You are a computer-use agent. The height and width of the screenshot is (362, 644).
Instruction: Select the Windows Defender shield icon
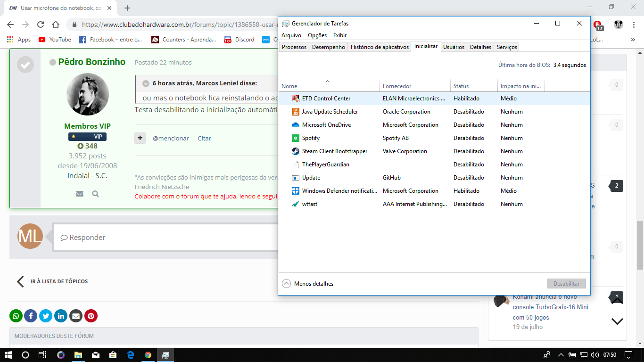coord(296,191)
